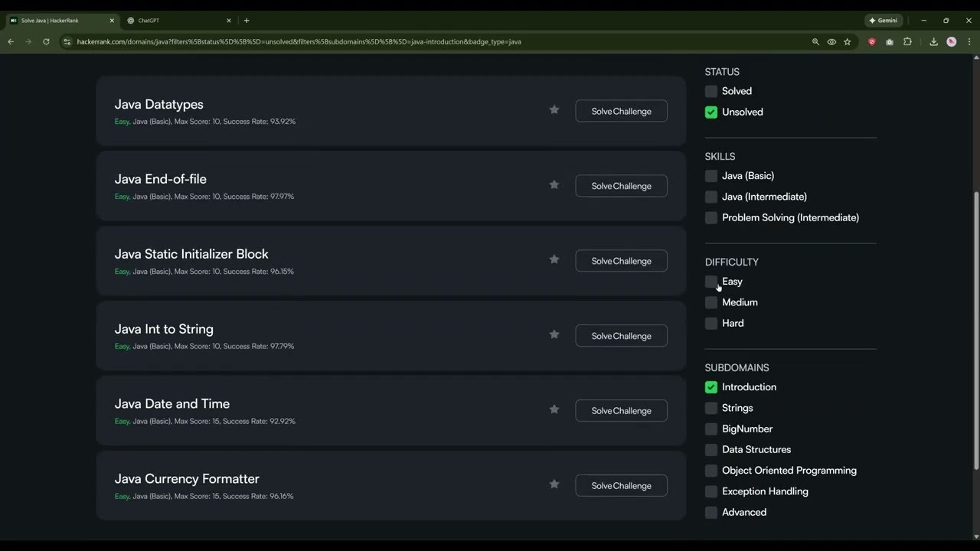Image resolution: width=980 pixels, height=551 pixels.
Task: Select the Strings subdomain checkbox
Action: pos(711,408)
